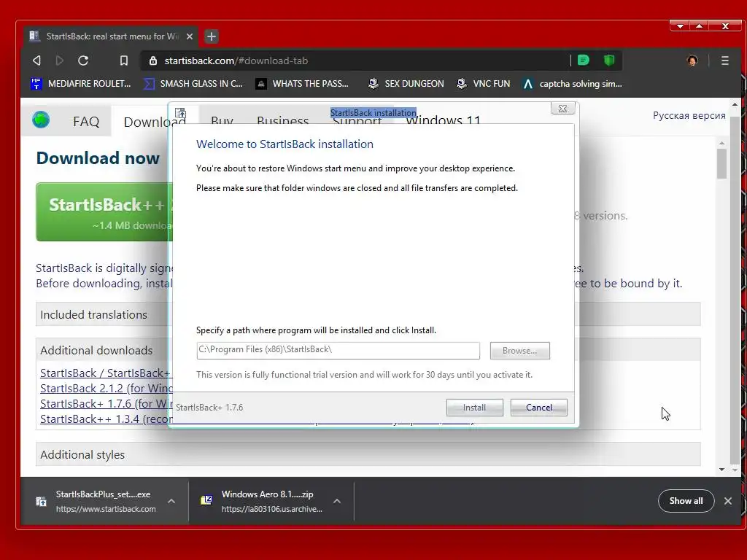Expand the Additional downloads section
Image resolution: width=747 pixels, height=560 pixels.
pyautogui.click(x=368, y=350)
